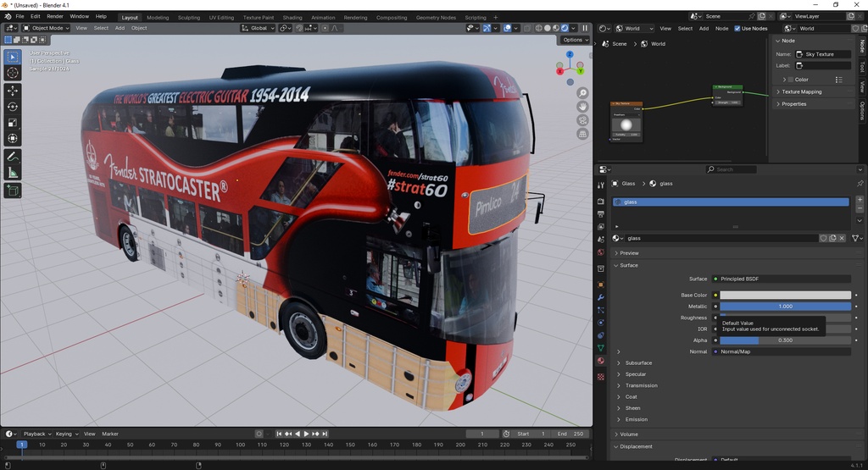This screenshot has width=868, height=470.
Task: Open Modifiers wrench tab in properties
Action: [601, 298]
